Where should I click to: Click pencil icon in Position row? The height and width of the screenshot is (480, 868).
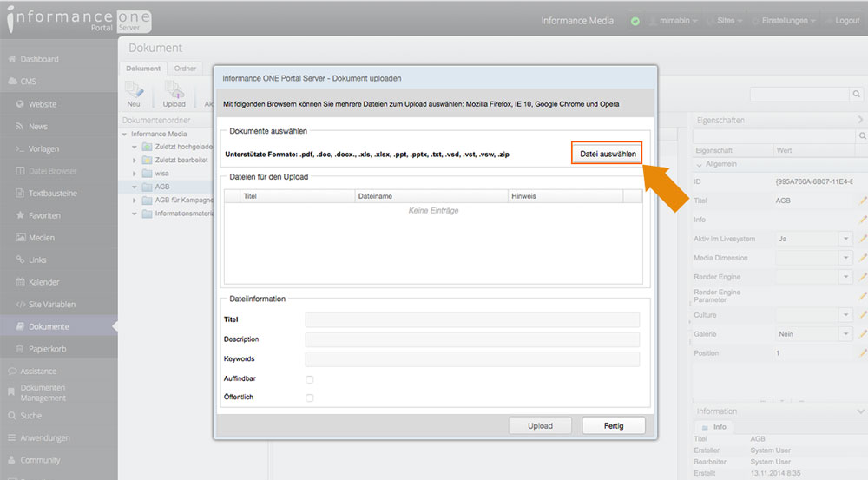point(863,352)
